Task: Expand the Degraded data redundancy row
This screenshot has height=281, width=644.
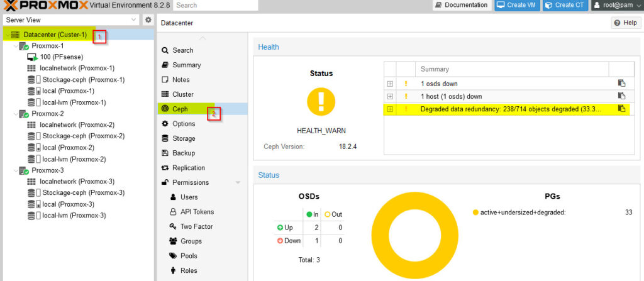Action: (x=390, y=109)
